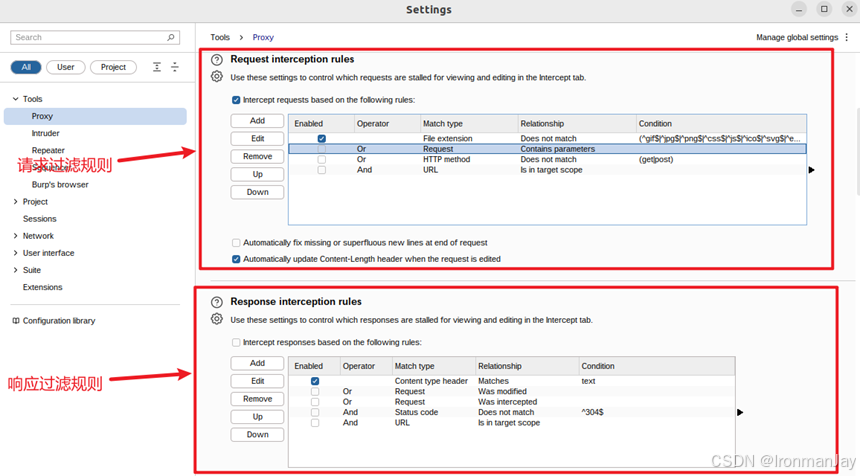Enable the Was intercepted response rule
Image resolution: width=860 pixels, height=476 pixels.
pos(315,402)
